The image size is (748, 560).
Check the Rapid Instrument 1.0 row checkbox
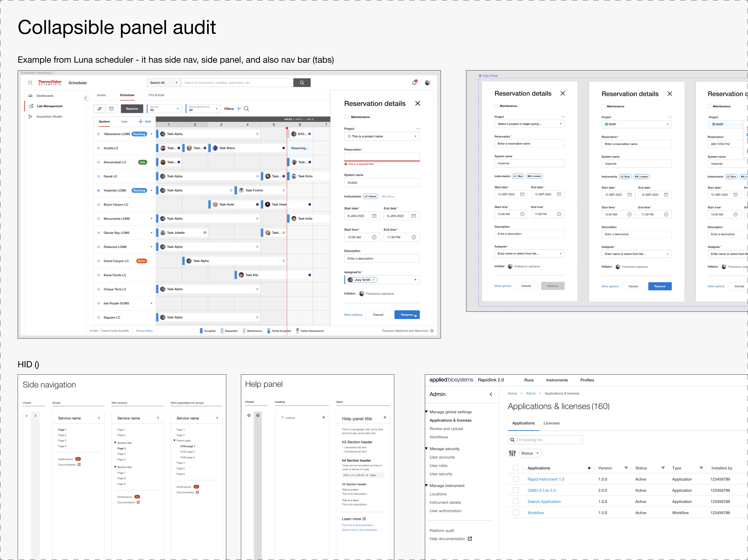click(516, 479)
